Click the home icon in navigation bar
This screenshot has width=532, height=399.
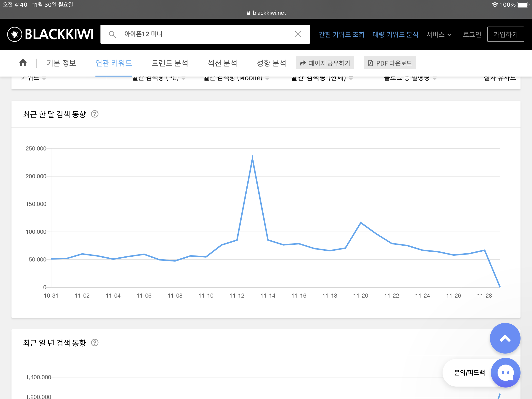point(23,63)
